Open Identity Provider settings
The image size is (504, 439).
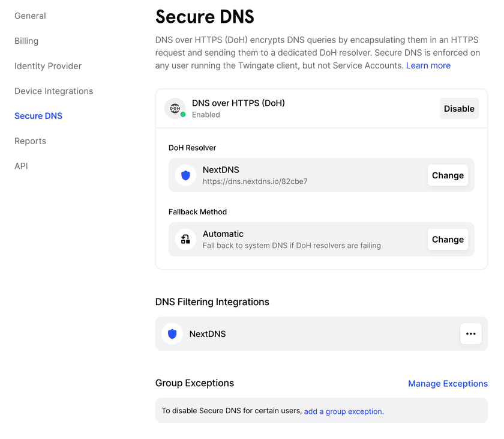48,66
